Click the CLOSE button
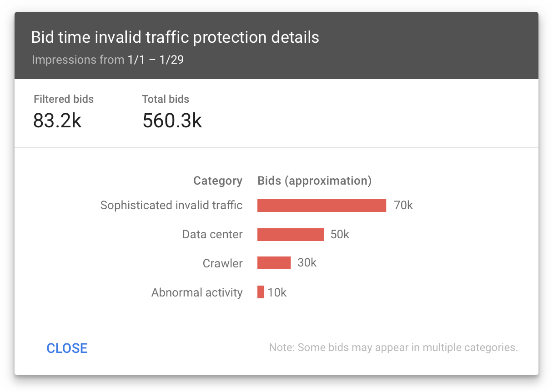This screenshot has height=392, width=553. (x=67, y=348)
